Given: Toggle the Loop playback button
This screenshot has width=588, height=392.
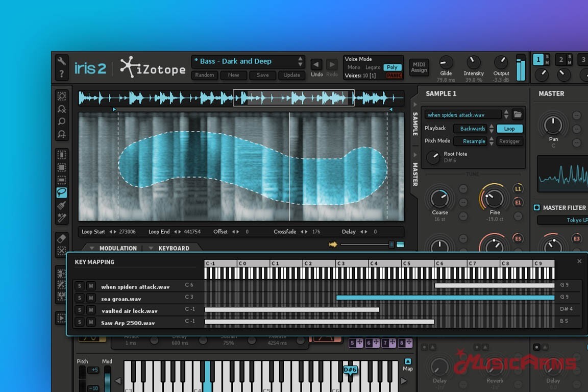Looking at the screenshot, I should tap(509, 129).
